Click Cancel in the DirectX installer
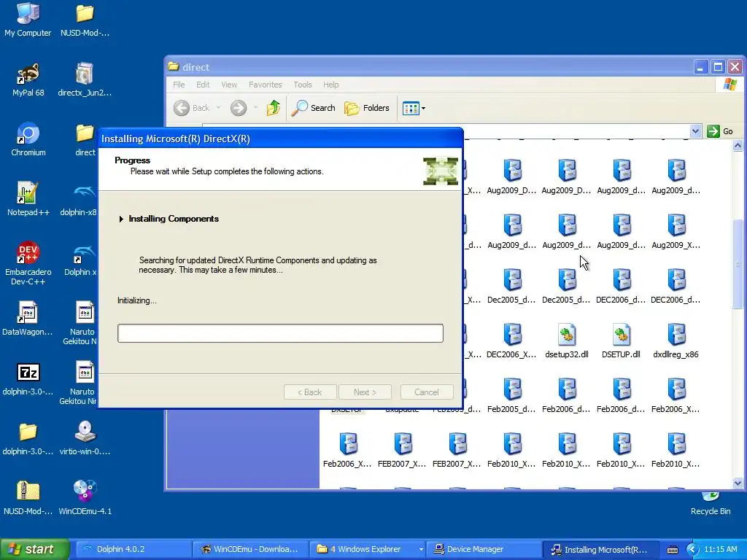This screenshot has width=747, height=560. tap(426, 392)
